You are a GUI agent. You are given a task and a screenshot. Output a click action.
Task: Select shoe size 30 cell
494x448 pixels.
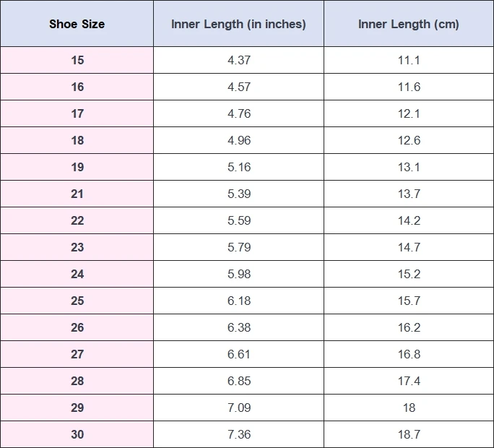(x=77, y=434)
